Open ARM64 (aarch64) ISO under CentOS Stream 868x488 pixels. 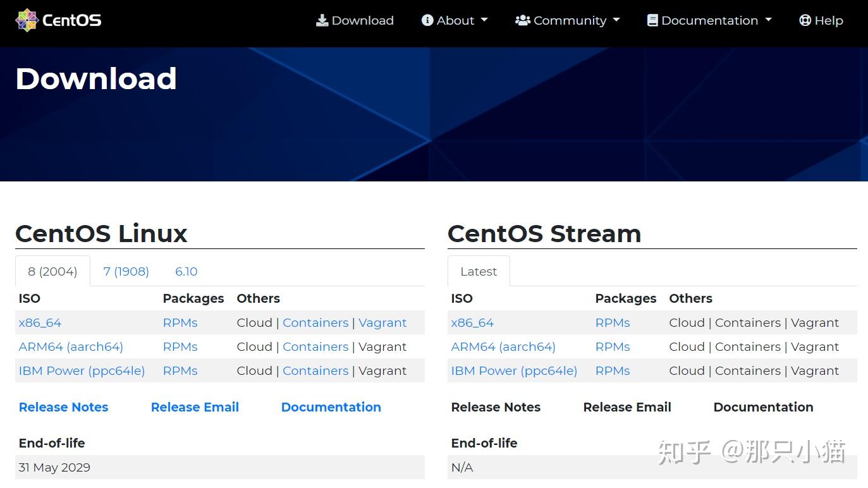point(503,346)
